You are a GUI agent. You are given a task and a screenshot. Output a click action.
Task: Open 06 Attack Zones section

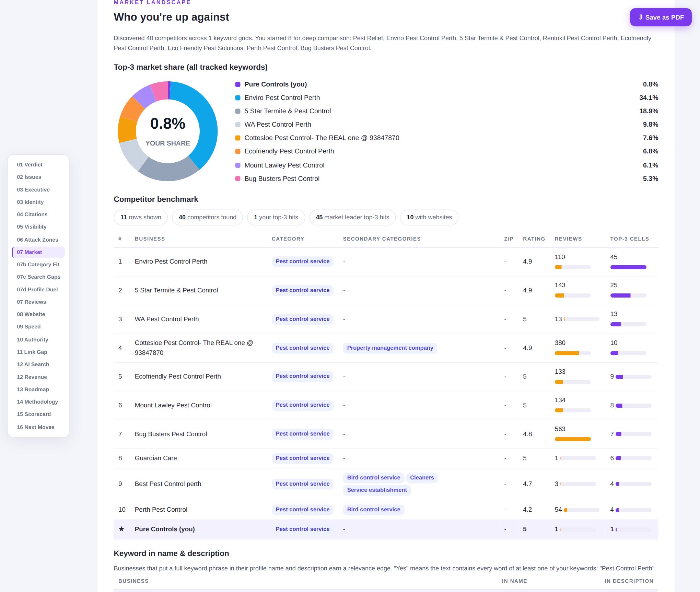tap(37, 240)
